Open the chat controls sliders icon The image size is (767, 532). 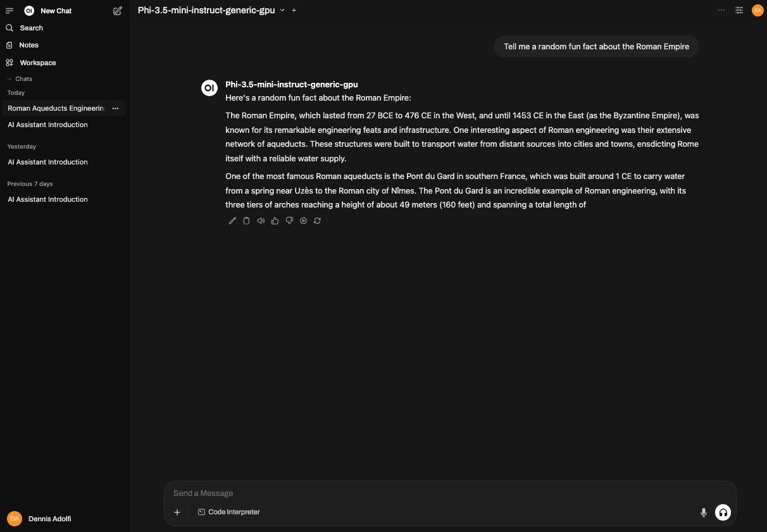tap(739, 10)
